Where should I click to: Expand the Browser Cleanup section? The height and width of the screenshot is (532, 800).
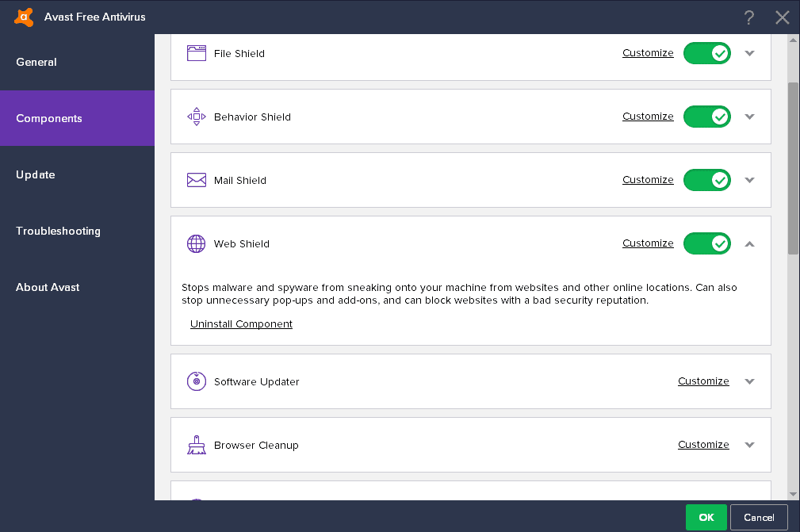[x=749, y=444]
